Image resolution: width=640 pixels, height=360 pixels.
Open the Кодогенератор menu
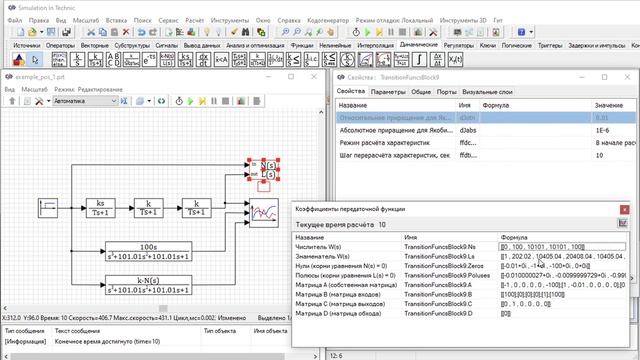tap(328, 20)
